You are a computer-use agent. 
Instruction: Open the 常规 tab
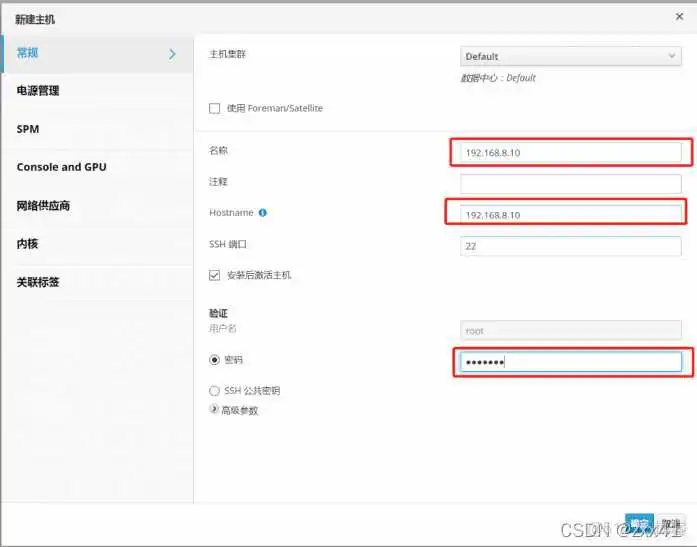[x=30, y=53]
